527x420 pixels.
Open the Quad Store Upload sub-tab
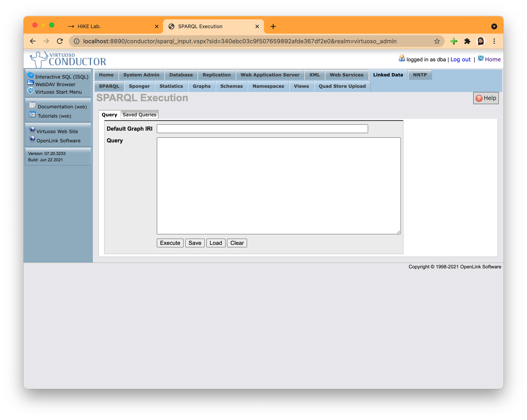click(342, 86)
